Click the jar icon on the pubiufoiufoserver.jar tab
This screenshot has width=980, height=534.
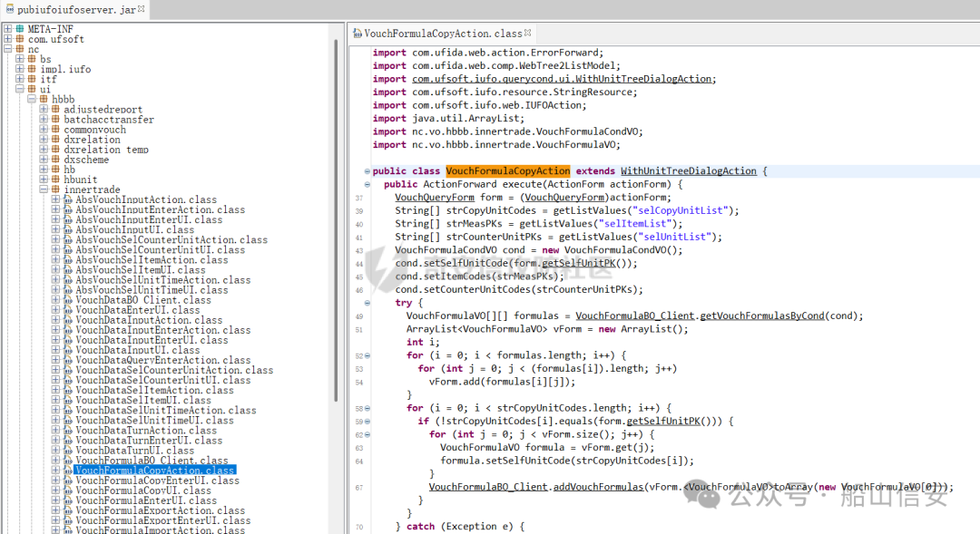click(x=8, y=9)
